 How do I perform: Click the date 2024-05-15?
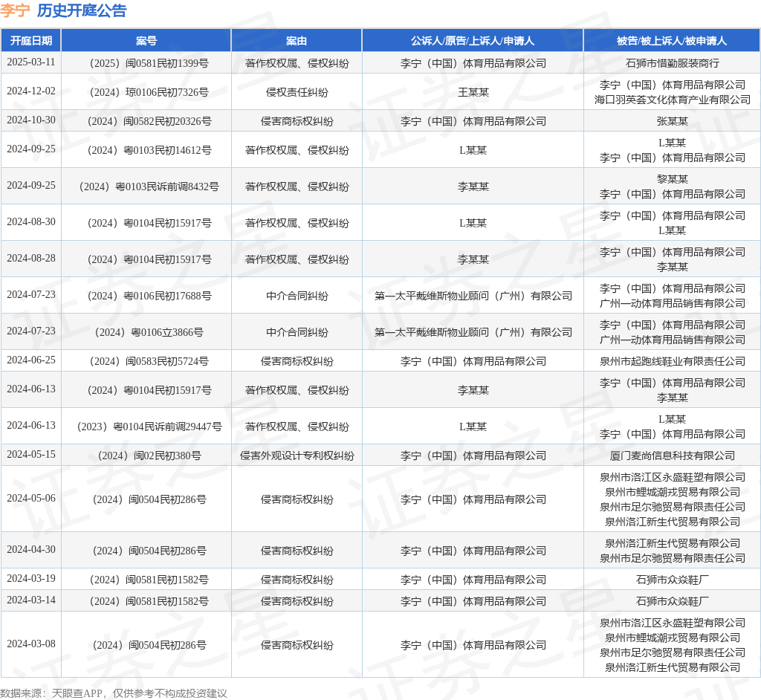pos(31,455)
